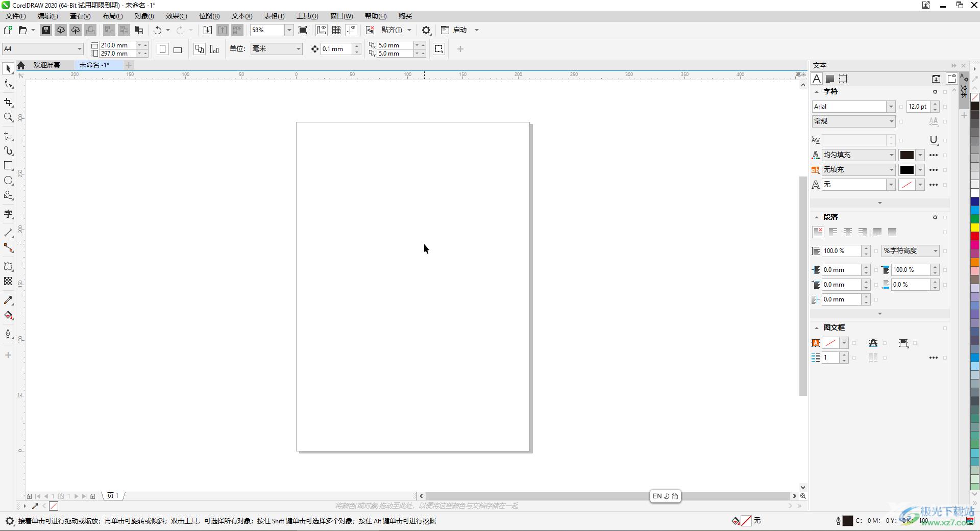
Task: Open the zoom level 58% dropdown
Action: click(289, 30)
